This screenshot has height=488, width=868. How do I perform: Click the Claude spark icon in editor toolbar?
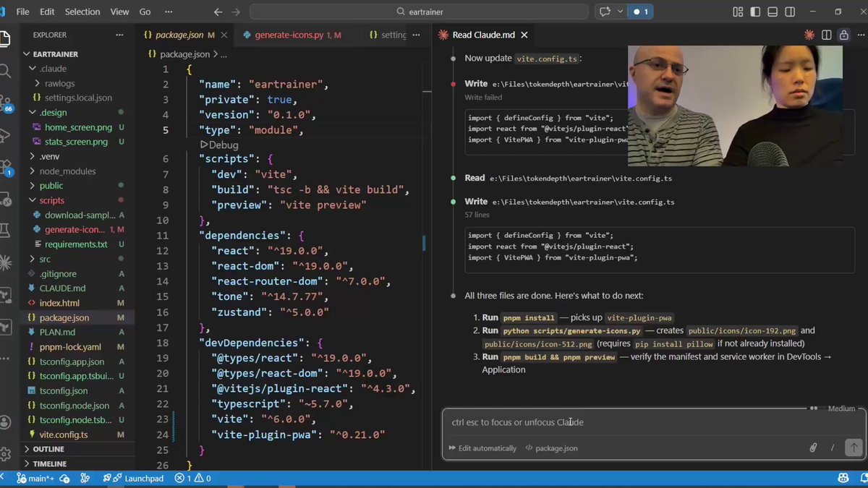(x=809, y=35)
